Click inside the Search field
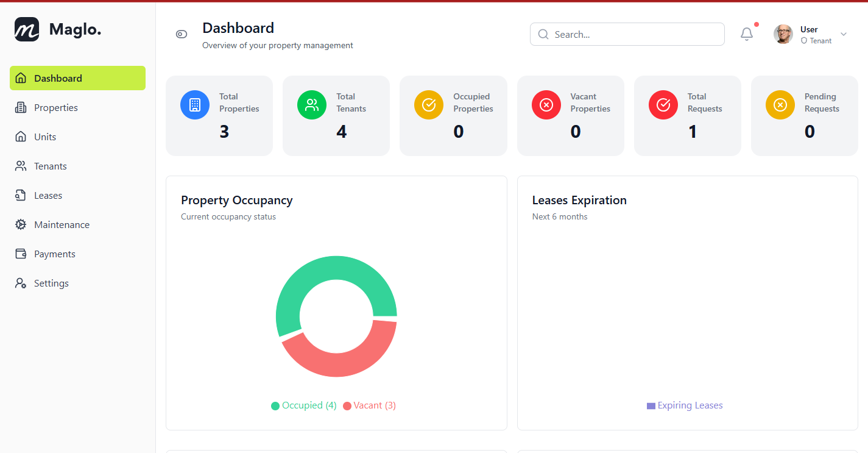 (627, 34)
